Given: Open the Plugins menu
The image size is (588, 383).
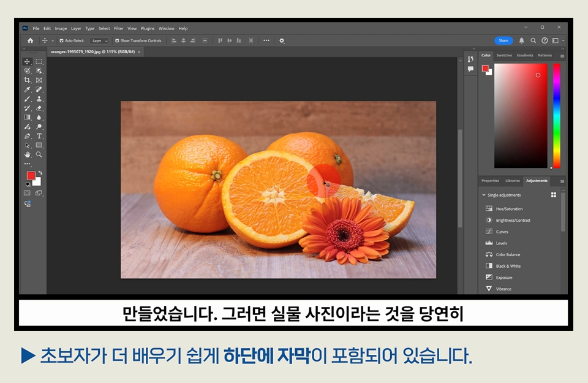Looking at the screenshot, I should [x=148, y=29].
